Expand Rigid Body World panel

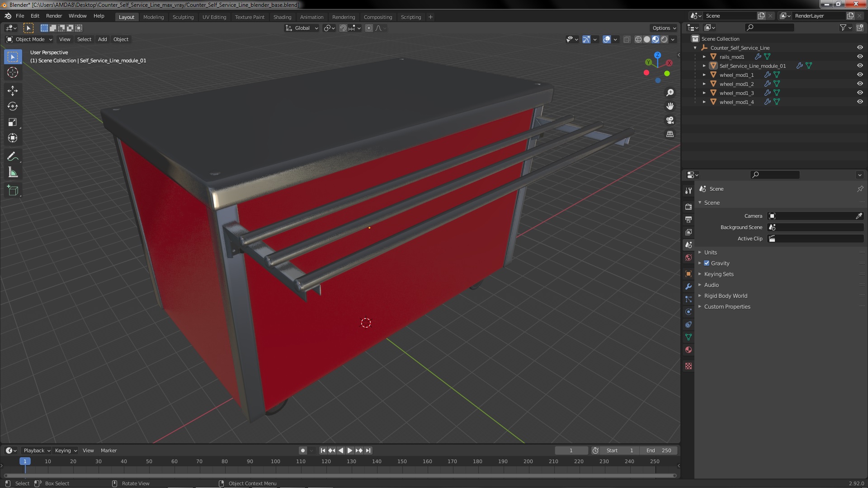pyautogui.click(x=725, y=296)
